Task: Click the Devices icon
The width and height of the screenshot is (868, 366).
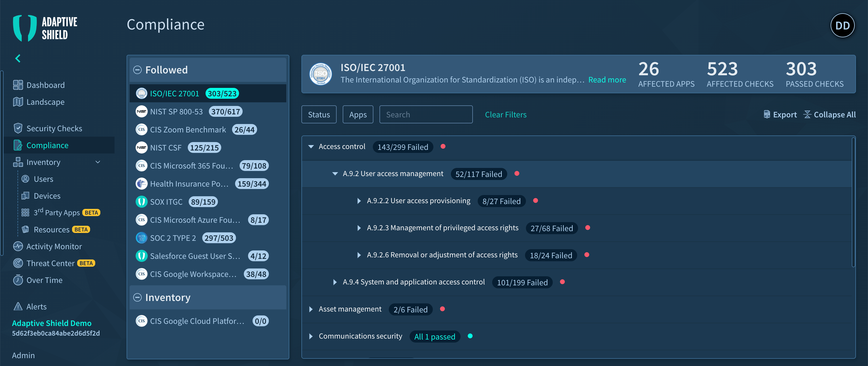Action: point(25,196)
